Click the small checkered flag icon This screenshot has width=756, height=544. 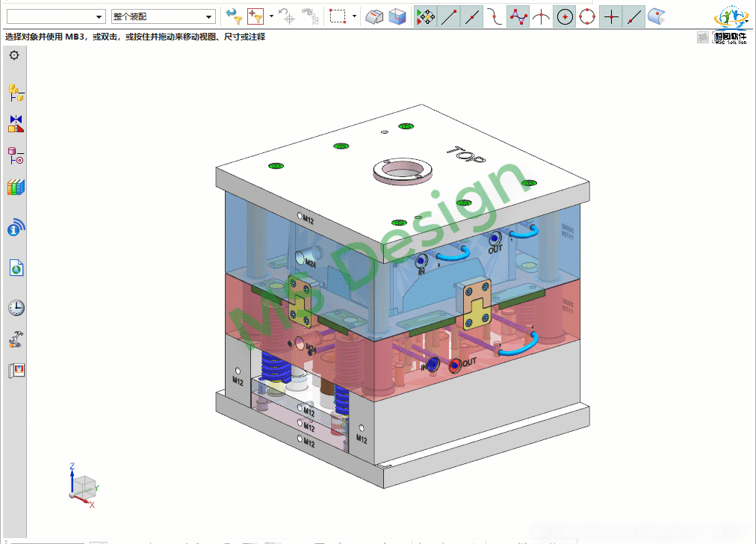[x=702, y=37]
